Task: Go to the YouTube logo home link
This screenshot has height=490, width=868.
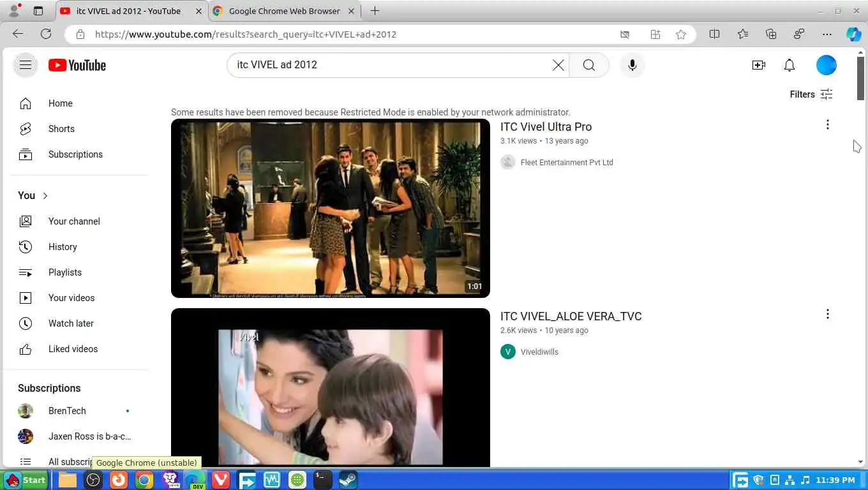Action: point(77,65)
